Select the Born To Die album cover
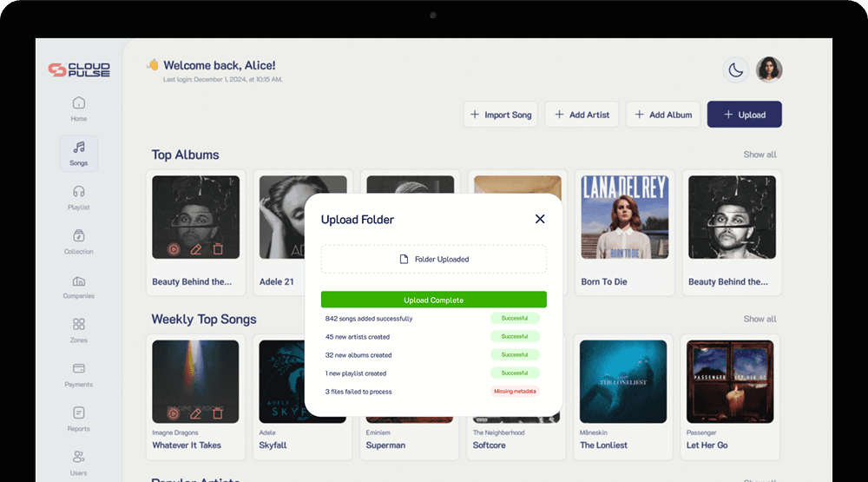This screenshot has height=482, width=868. (x=623, y=217)
